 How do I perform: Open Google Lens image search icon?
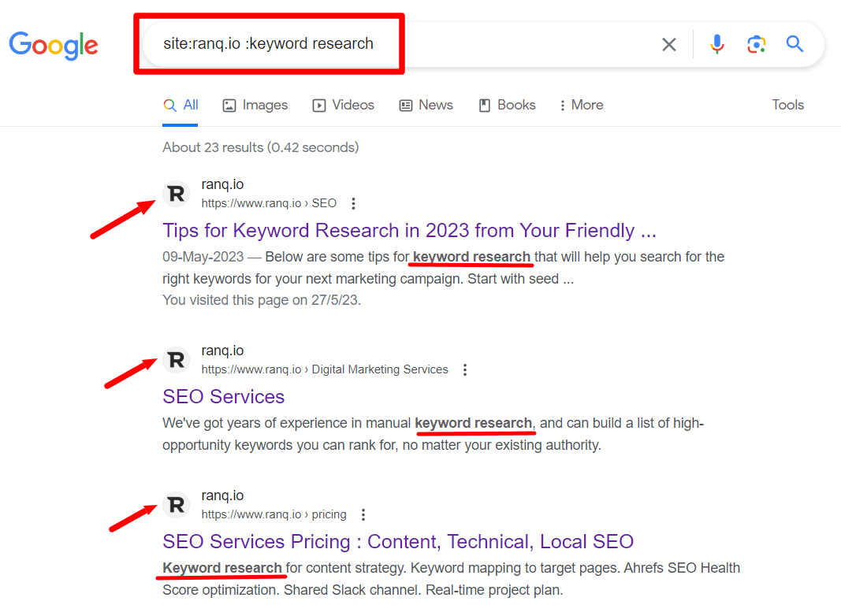pyautogui.click(x=756, y=44)
